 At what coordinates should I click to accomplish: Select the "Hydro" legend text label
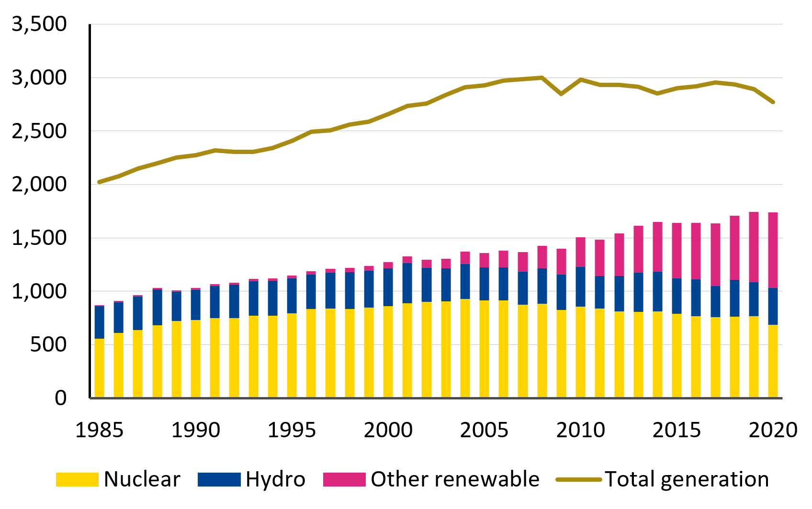tap(275, 479)
